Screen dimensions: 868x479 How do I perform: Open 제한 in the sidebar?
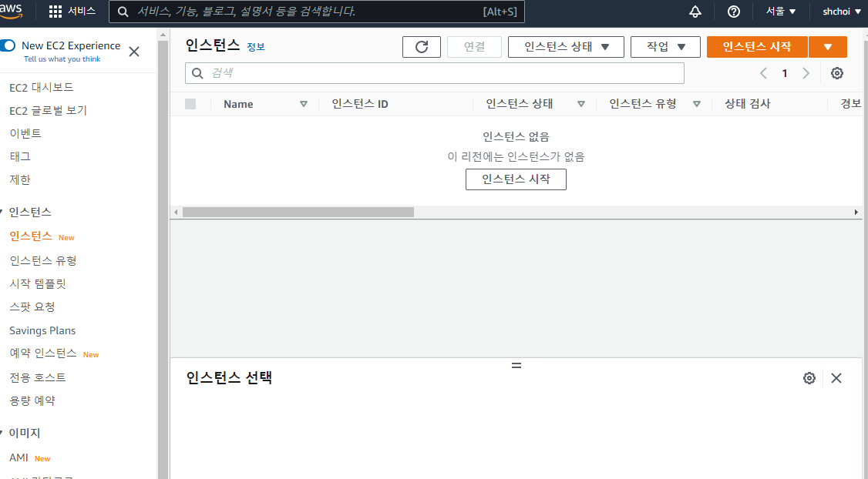20,179
